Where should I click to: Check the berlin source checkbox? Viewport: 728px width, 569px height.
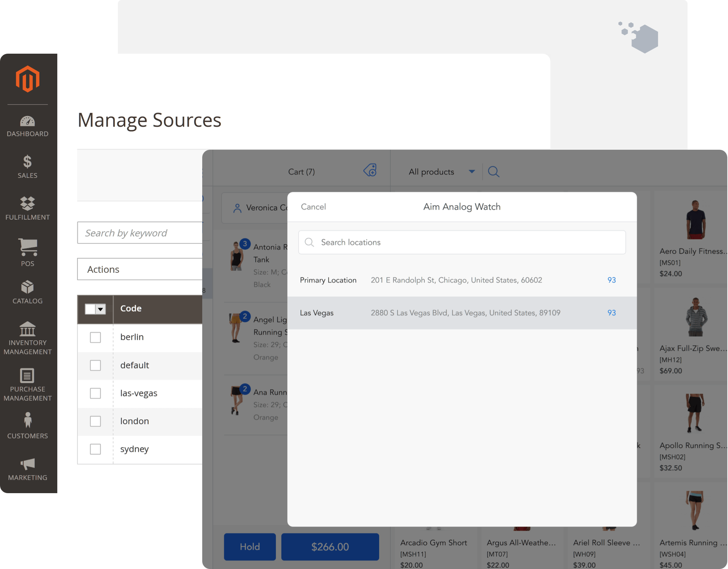coord(95,337)
